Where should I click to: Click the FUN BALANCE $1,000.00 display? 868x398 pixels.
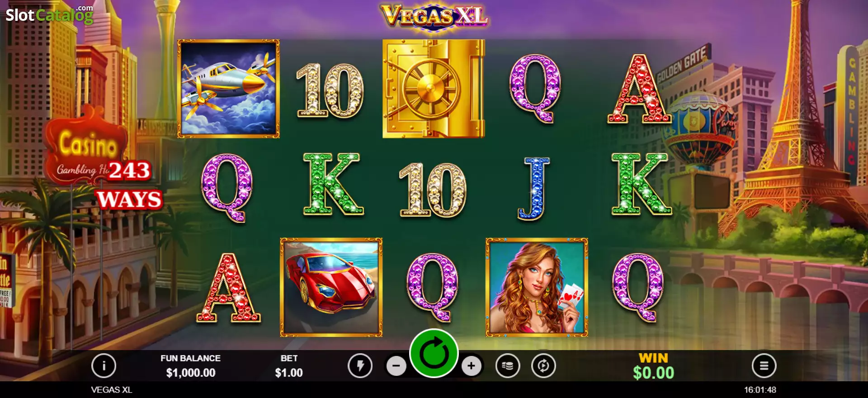point(190,366)
